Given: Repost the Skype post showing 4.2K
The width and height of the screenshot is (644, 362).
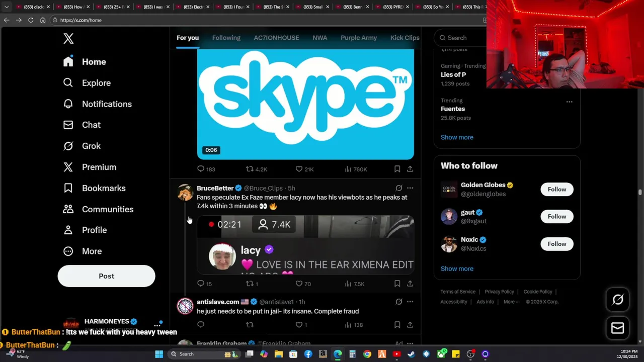Looking at the screenshot, I should [256, 169].
